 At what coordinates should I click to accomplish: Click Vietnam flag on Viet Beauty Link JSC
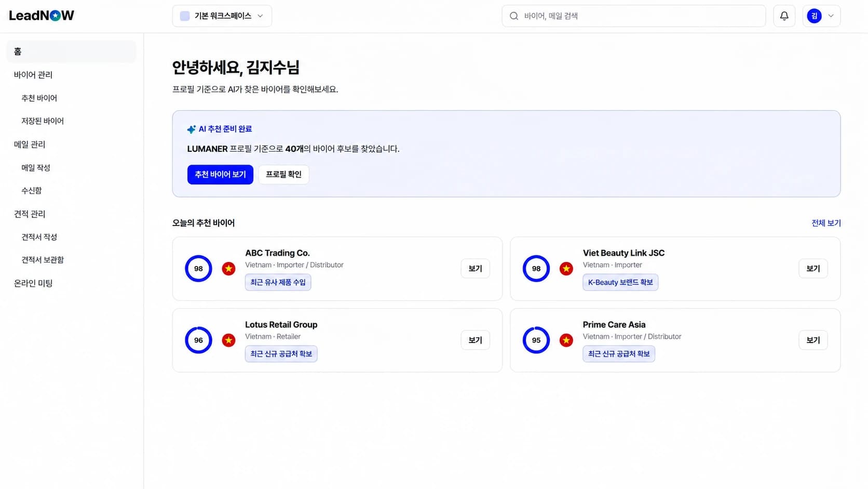tap(566, 269)
